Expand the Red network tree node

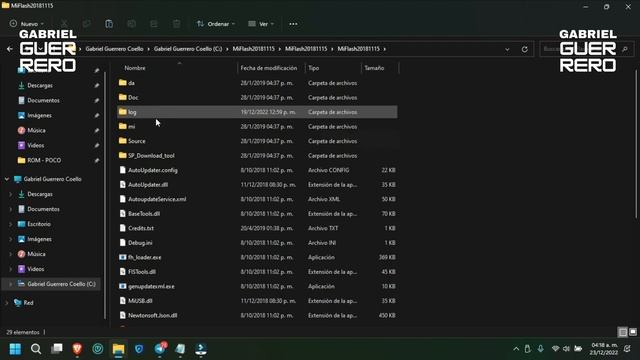coord(7,303)
